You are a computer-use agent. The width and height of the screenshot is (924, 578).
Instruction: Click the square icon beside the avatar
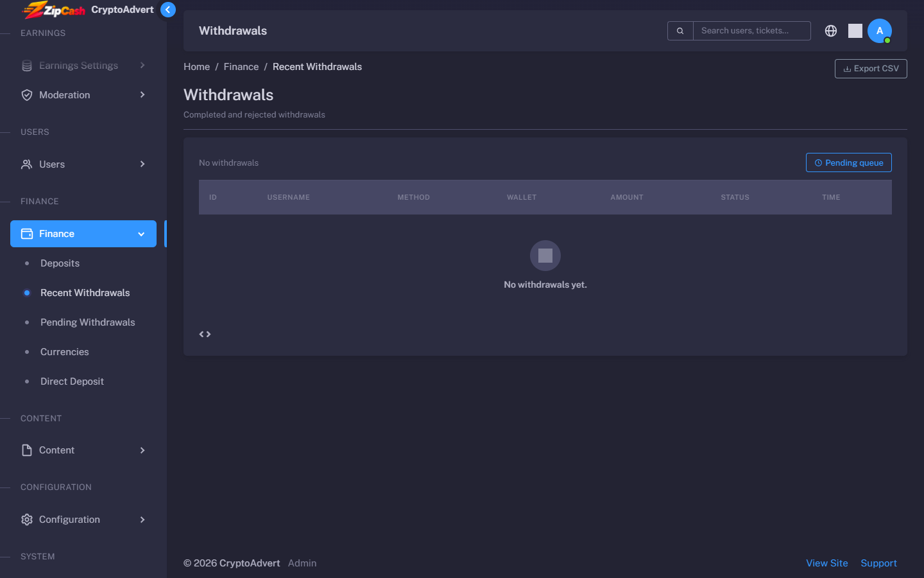855,31
